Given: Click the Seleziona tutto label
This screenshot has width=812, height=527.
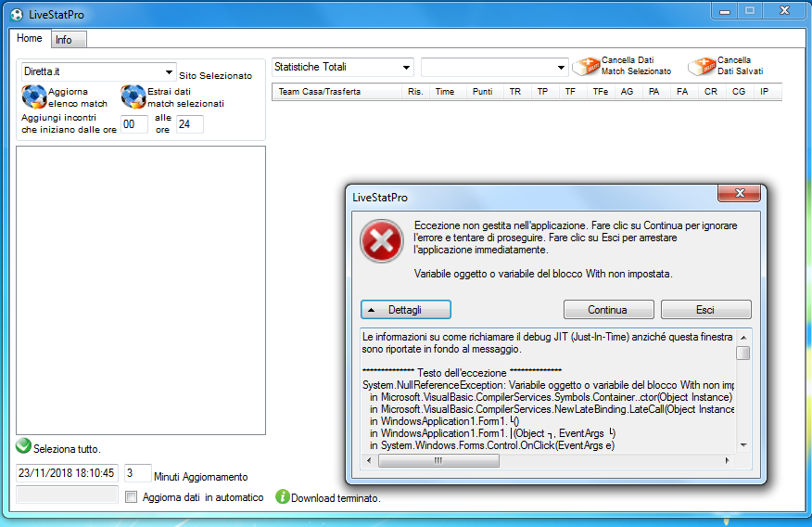Looking at the screenshot, I should coord(67,449).
